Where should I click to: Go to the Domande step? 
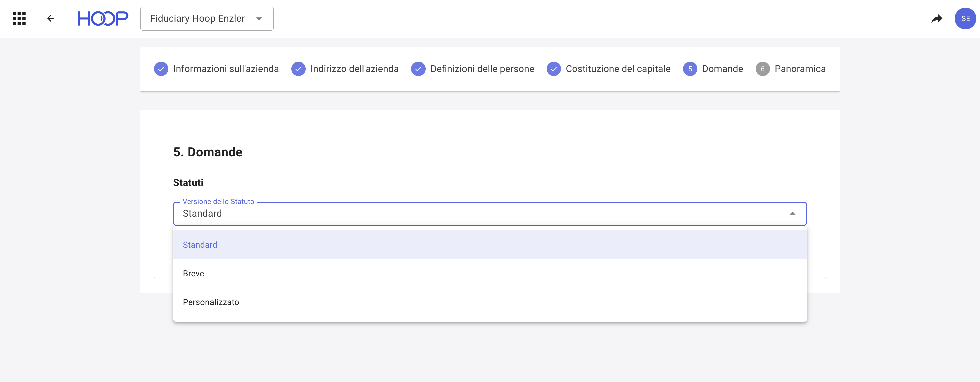[722, 69]
